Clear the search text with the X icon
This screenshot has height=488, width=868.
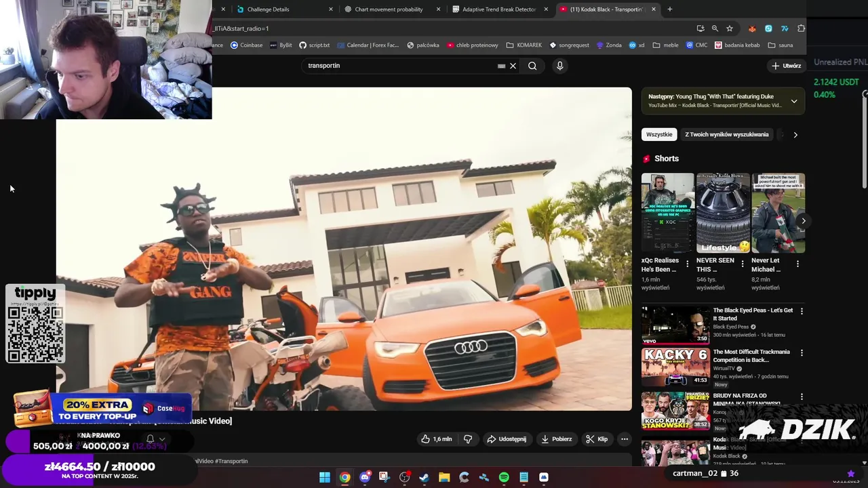(513, 66)
